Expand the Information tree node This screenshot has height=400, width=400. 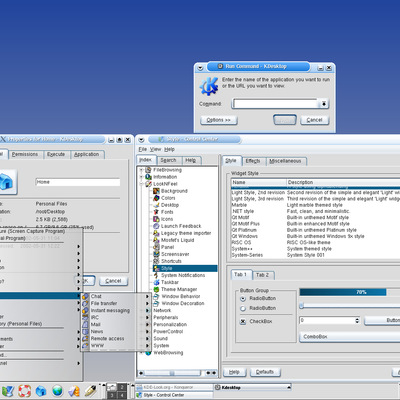pos(141,177)
